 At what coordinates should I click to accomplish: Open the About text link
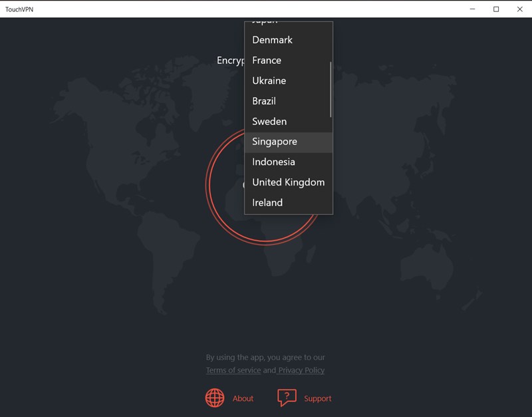click(243, 398)
